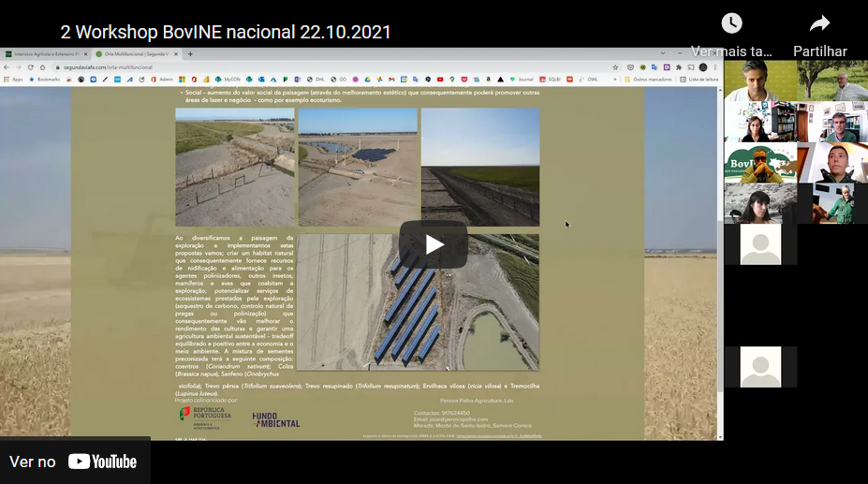This screenshot has height=484, width=868.
Task: Click the Watch Later clock icon
Action: (x=731, y=24)
